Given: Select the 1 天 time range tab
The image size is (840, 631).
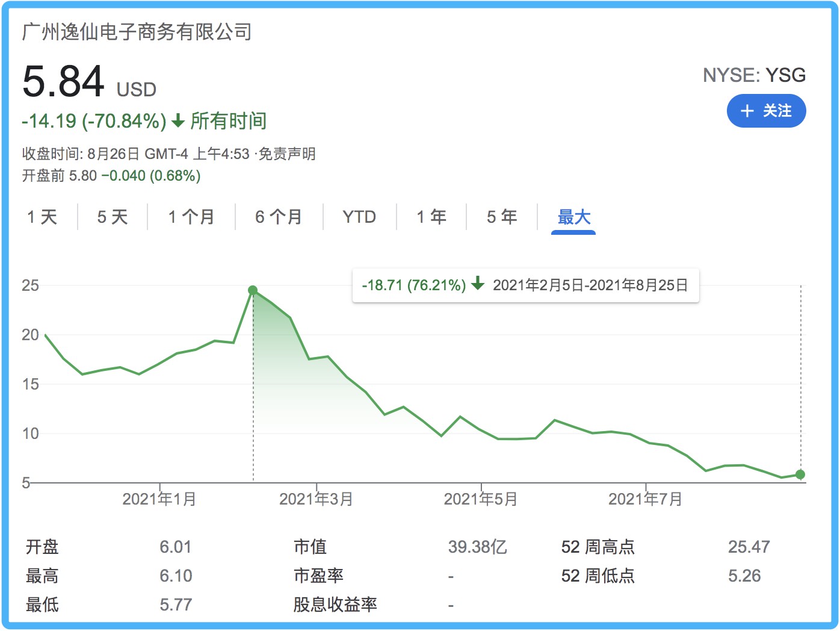Looking at the screenshot, I should click(42, 217).
